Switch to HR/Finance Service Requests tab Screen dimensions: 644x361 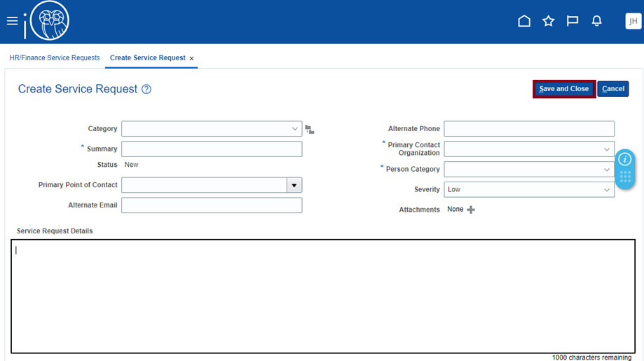click(x=55, y=57)
